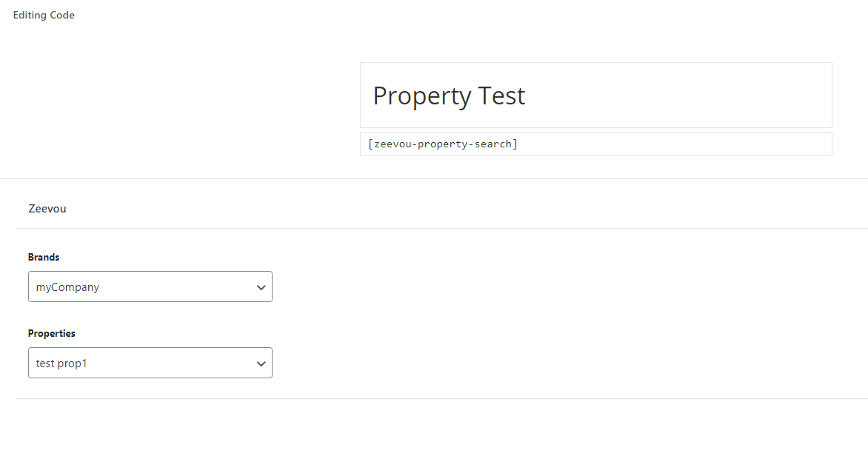Click the Properties dropdown chevron arrow
Viewport: 868px width, 459px height.
[x=261, y=363]
